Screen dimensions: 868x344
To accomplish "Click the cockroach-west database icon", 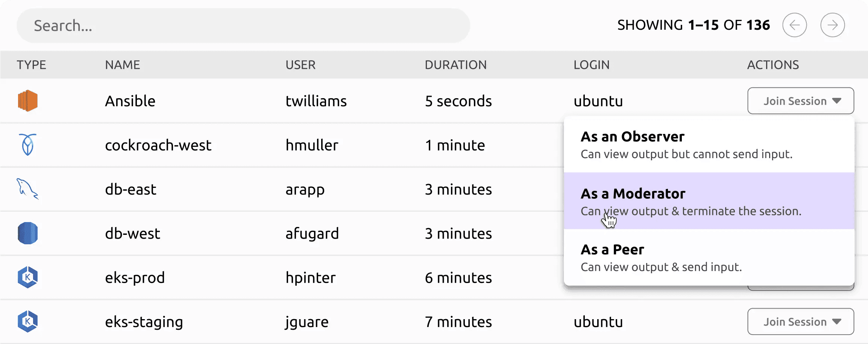I will tap(27, 145).
